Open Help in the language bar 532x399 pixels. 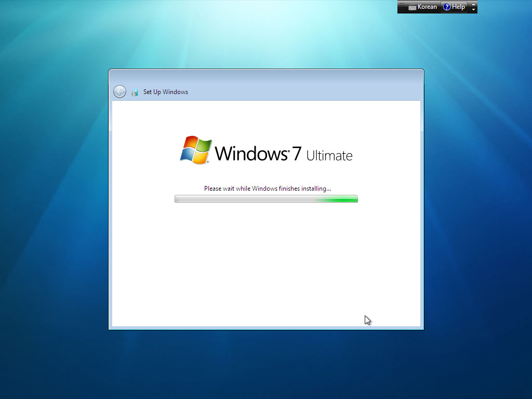(454, 7)
